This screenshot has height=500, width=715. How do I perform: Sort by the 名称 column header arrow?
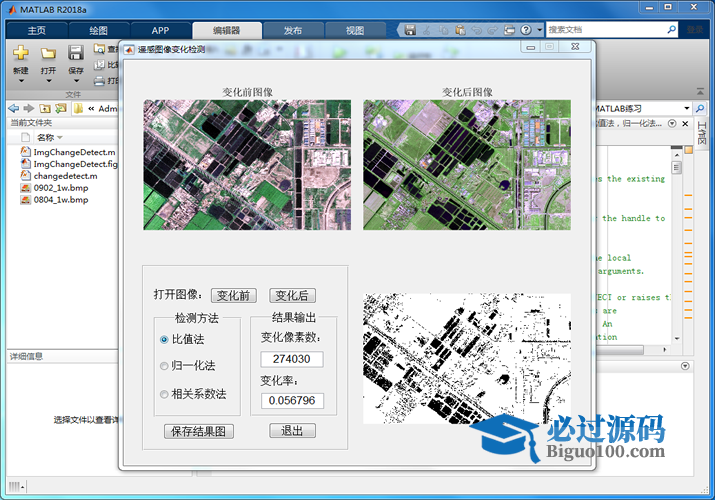coord(60,138)
